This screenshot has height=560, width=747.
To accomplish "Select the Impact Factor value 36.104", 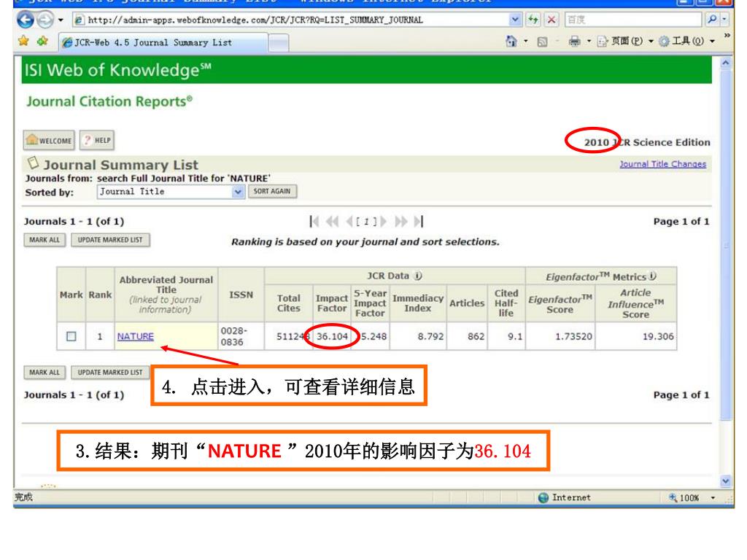I will tap(332, 336).
